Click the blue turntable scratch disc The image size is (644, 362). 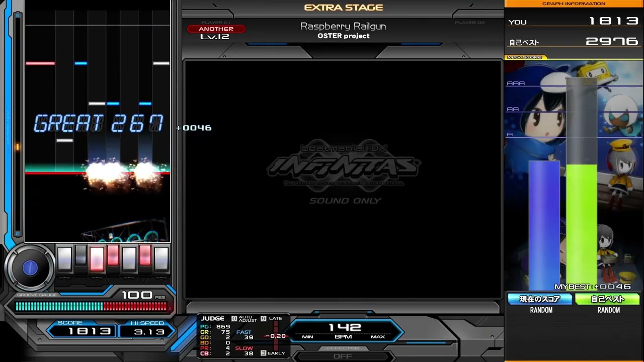click(x=30, y=268)
